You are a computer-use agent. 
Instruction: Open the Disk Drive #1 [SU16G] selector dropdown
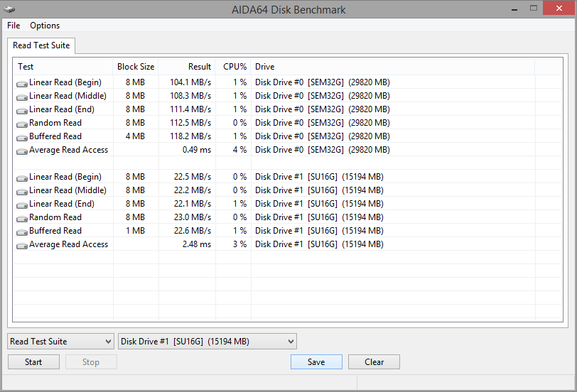coord(207,342)
